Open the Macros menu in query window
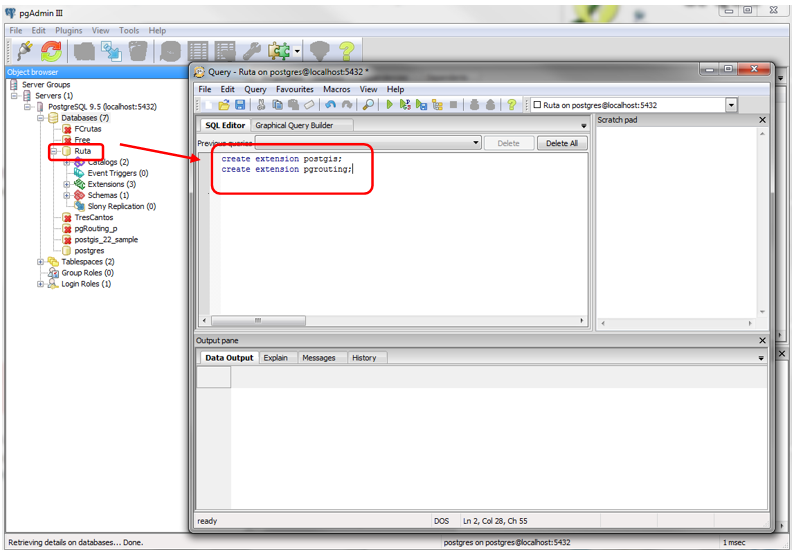This screenshot has width=795, height=553. [x=336, y=89]
